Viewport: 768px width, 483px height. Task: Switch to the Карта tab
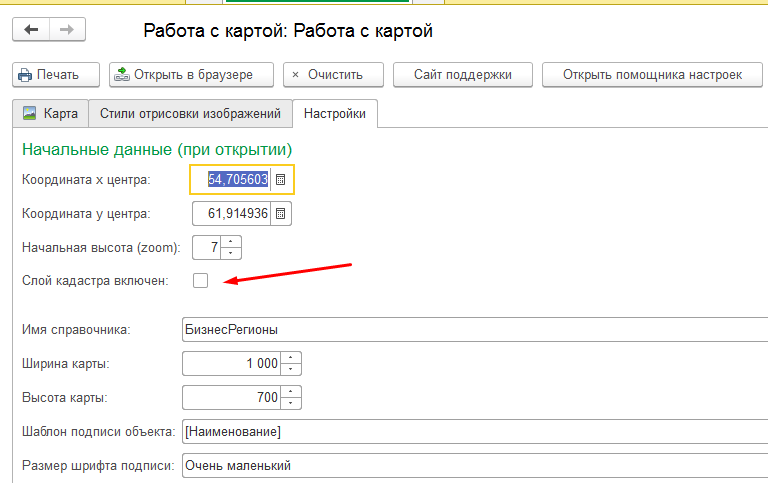click(50, 113)
